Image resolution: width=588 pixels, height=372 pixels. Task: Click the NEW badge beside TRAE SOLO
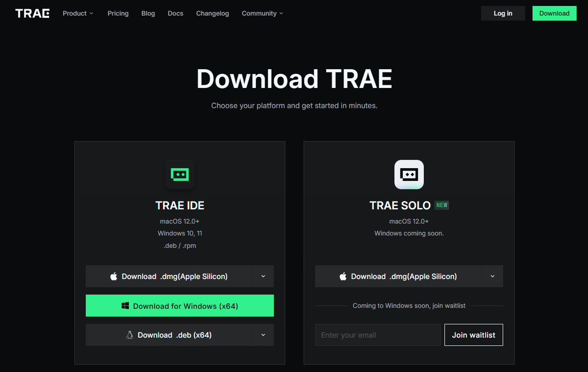(x=442, y=205)
